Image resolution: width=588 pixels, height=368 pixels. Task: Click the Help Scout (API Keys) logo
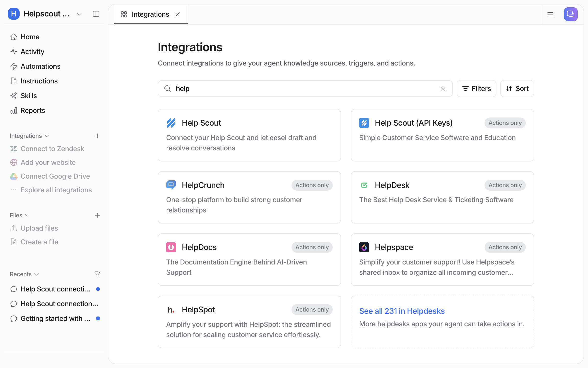coord(364,123)
